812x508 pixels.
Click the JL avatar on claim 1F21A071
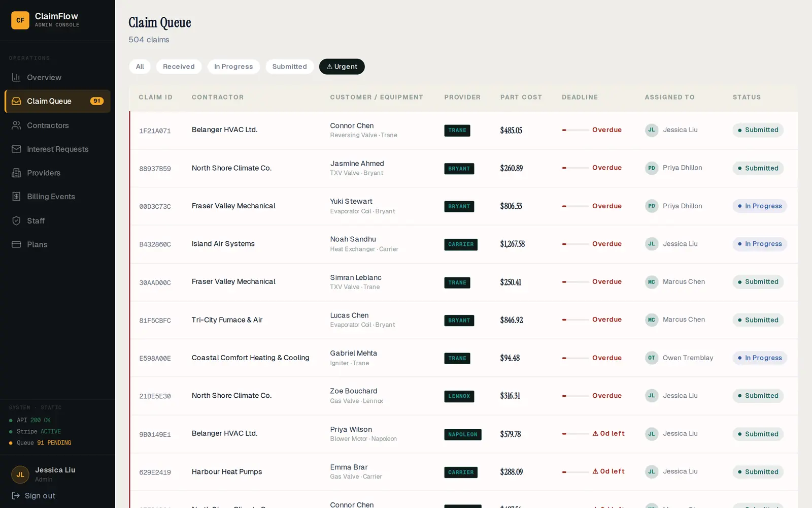(x=652, y=130)
